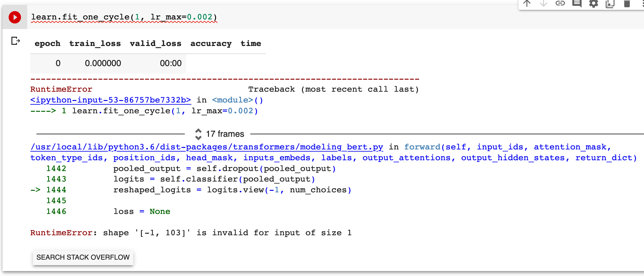The width and height of the screenshot is (644, 276).
Task: Mirror cell in tab icon
Action: [x=610, y=4]
